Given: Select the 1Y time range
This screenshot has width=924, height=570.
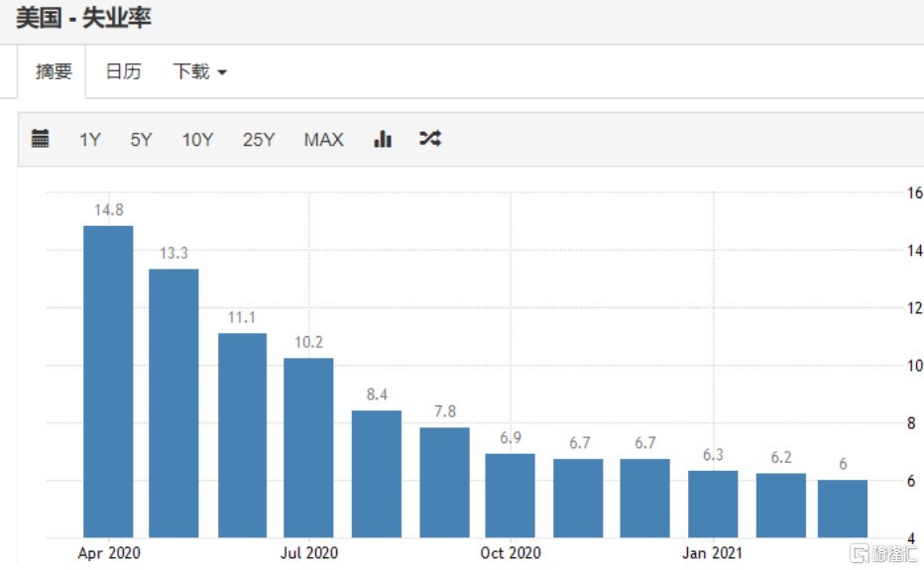Looking at the screenshot, I should pyautogui.click(x=90, y=140).
